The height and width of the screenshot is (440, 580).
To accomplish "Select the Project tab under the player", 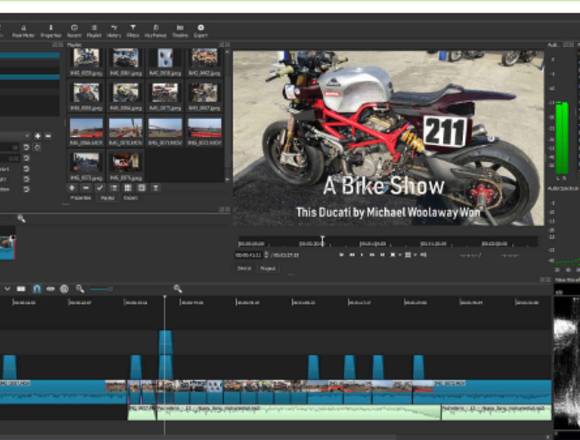I will (x=268, y=268).
